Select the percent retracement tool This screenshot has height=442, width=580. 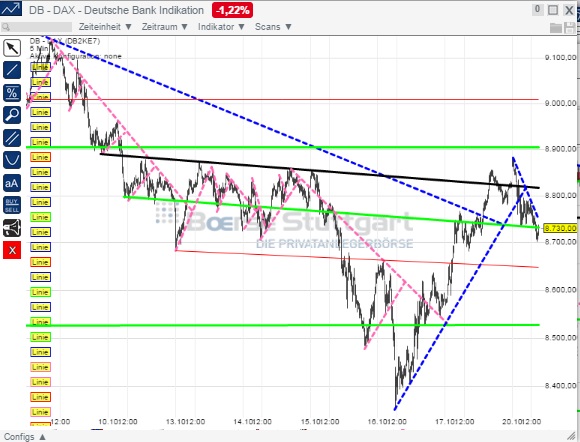tap(12, 93)
